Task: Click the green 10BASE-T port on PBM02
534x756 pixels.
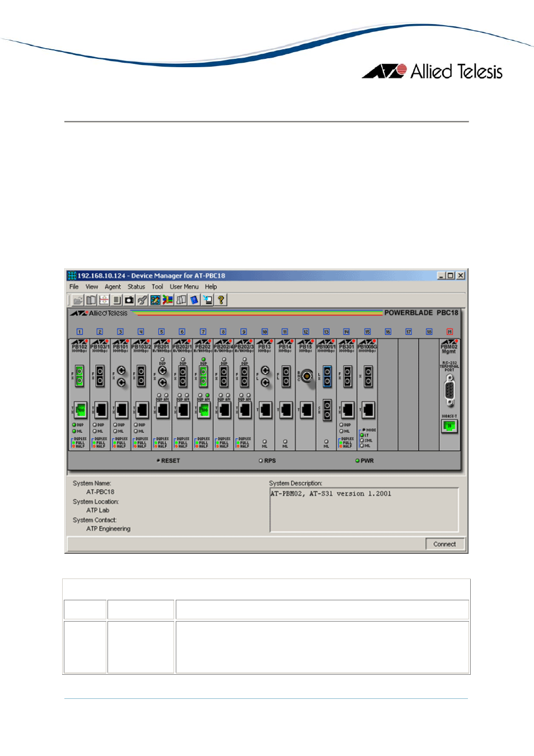Action: coord(449,426)
